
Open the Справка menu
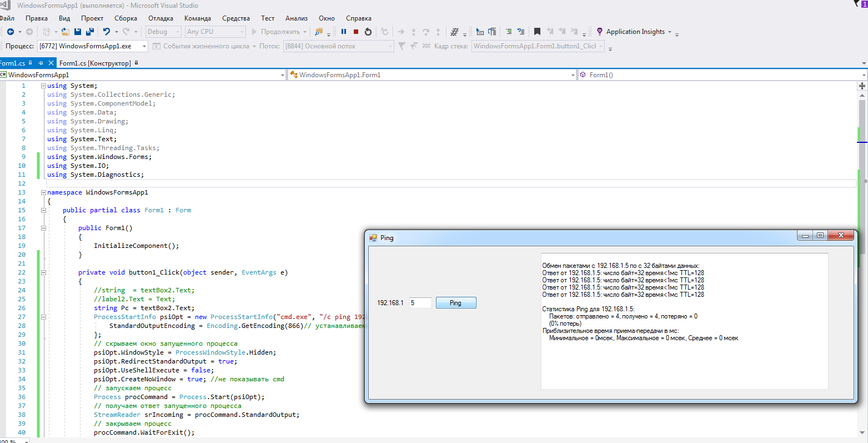click(x=359, y=18)
